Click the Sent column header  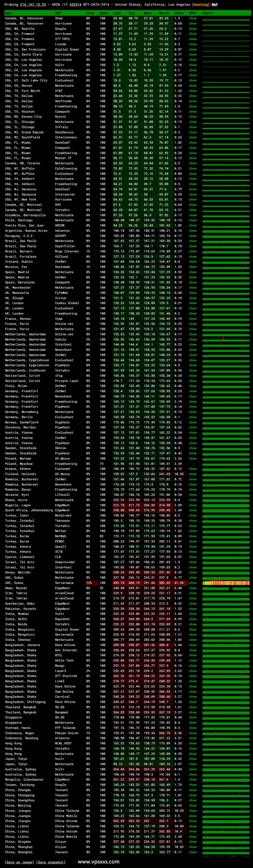[104, 13]
